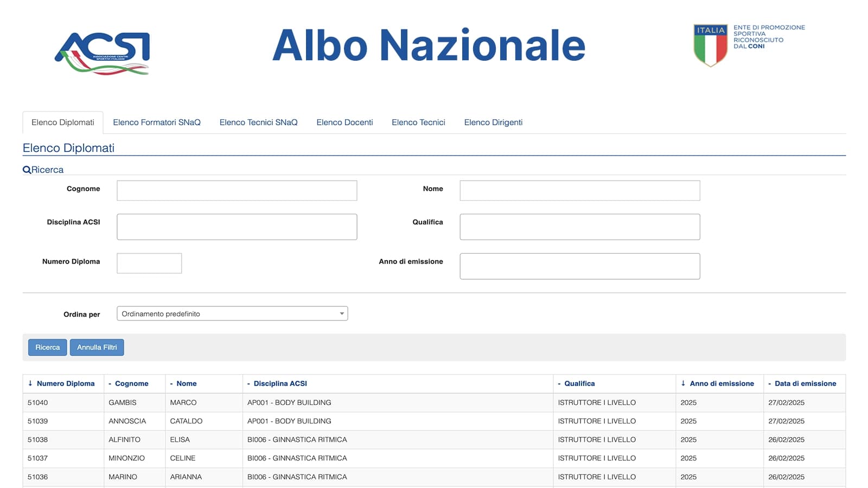This screenshot has width=868, height=488.
Task: Open the Anno di emissione selector field
Action: [579, 266]
